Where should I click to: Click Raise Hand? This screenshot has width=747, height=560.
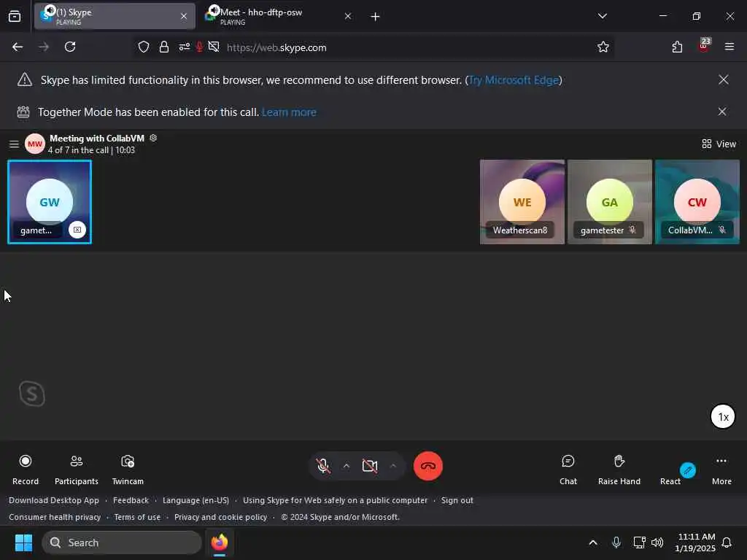(619, 469)
